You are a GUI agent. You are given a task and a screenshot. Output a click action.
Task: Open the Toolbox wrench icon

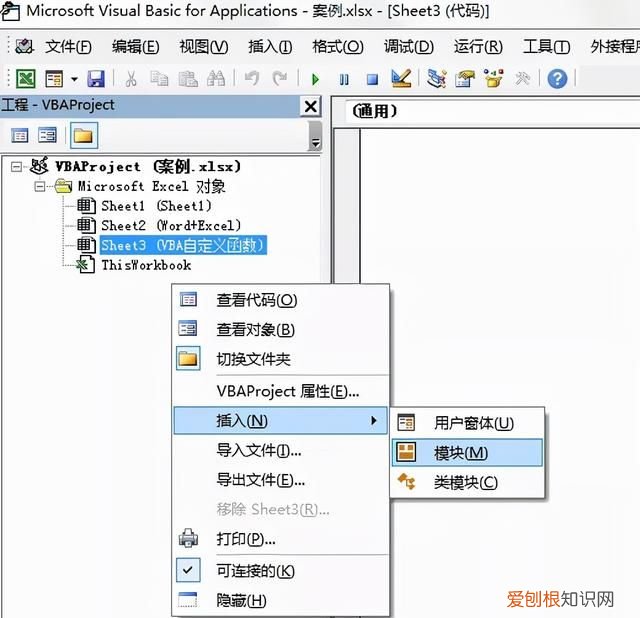(x=522, y=78)
